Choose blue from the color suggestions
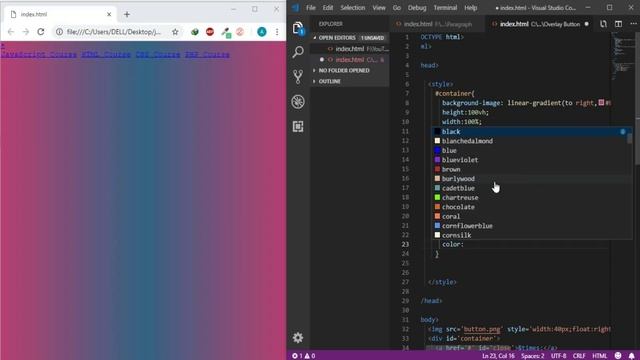640x360 pixels. pyautogui.click(x=531, y=150)
